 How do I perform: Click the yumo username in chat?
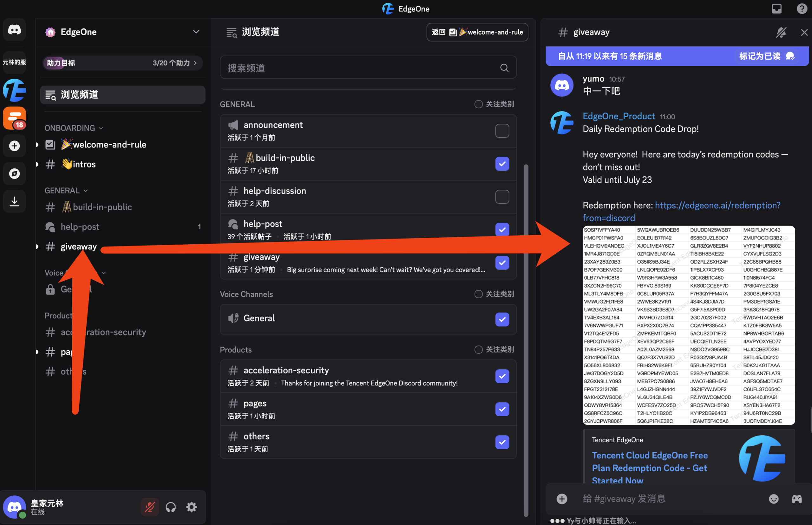click(593, 79)
